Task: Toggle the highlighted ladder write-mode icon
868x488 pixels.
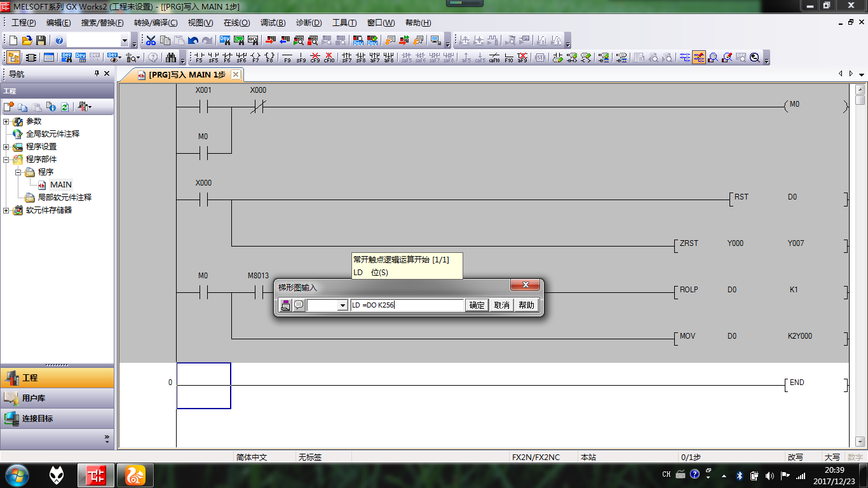Action: [699, 58]
